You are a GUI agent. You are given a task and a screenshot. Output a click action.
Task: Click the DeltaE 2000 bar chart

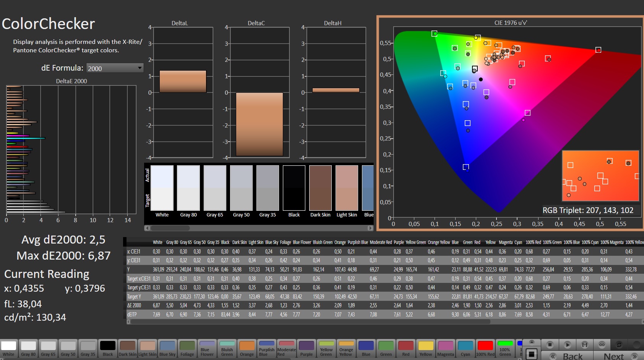[x=71, y=150]
